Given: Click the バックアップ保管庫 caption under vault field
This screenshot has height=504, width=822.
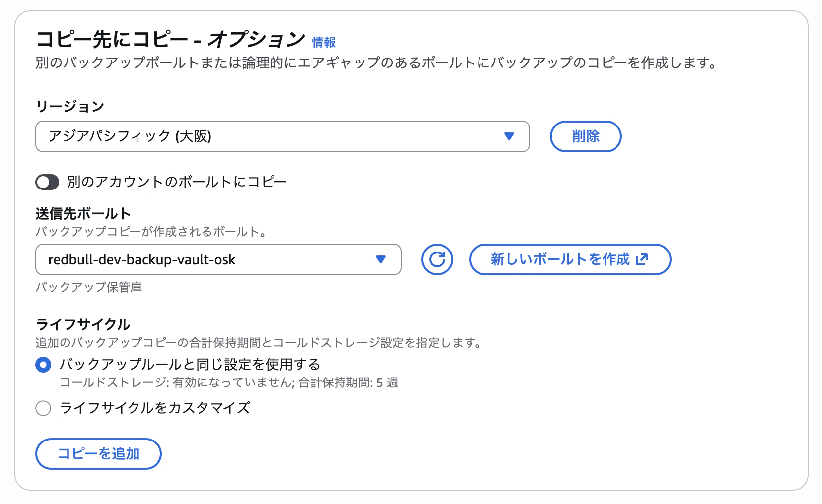Looking at the screenshot, I should 89,287.
